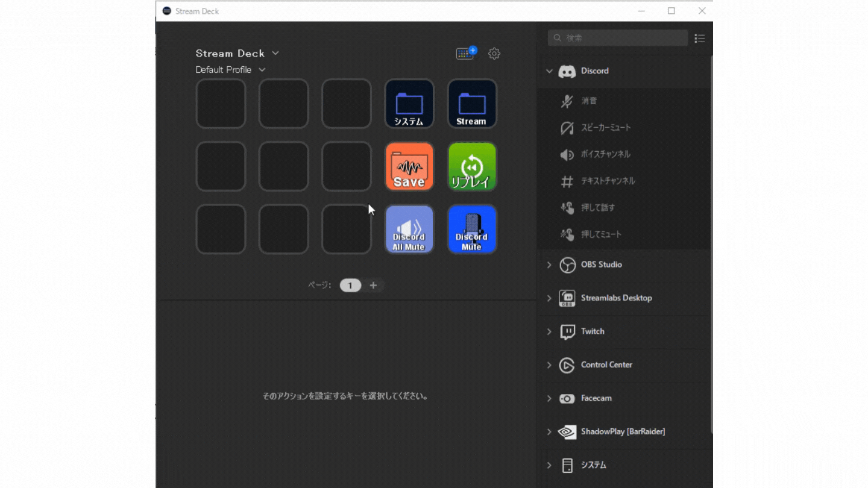
Task: Click the OBS Studio logo icon
Action: click(x=567, y=265)
